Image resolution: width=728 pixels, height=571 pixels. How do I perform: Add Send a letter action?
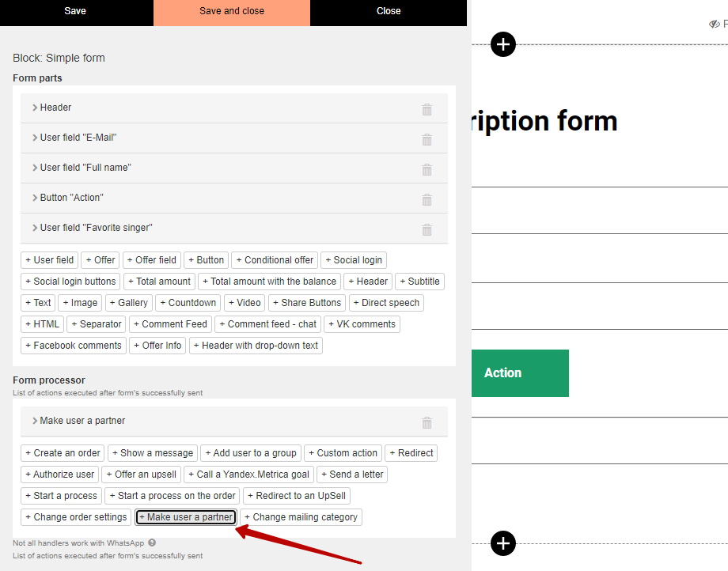352,475
